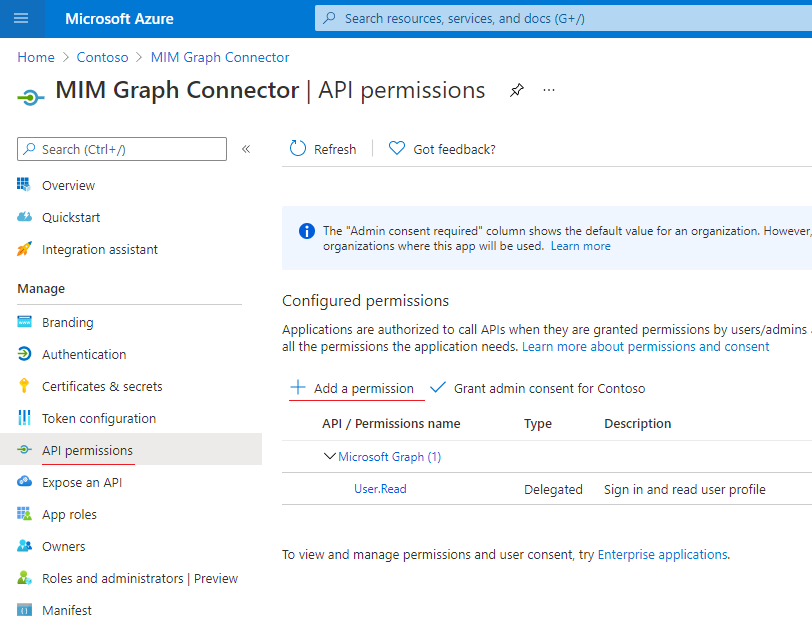Collapse the Microsoft Graph (1) group chevron

[329, 456]
